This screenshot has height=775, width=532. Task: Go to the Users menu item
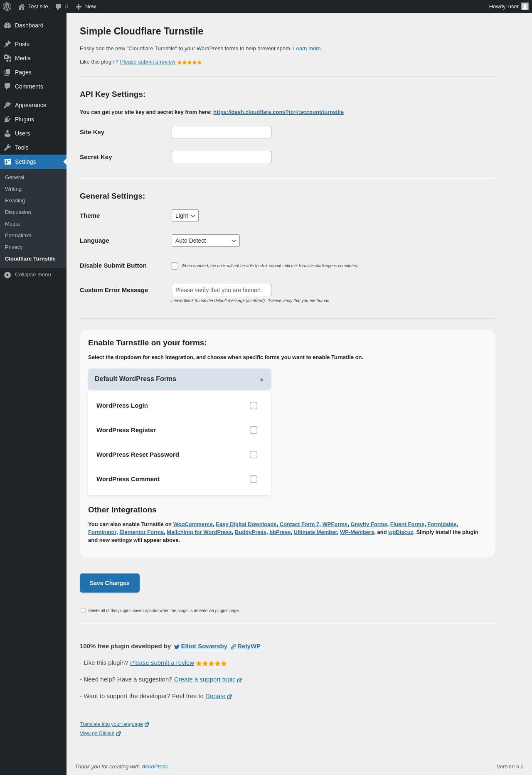[22, 133]
